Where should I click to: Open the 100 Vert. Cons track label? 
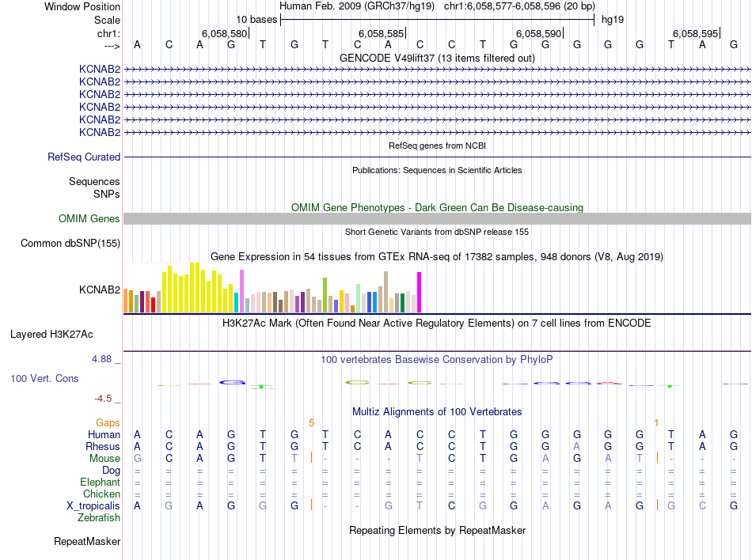pyautogui.click(x=44, y=378)
